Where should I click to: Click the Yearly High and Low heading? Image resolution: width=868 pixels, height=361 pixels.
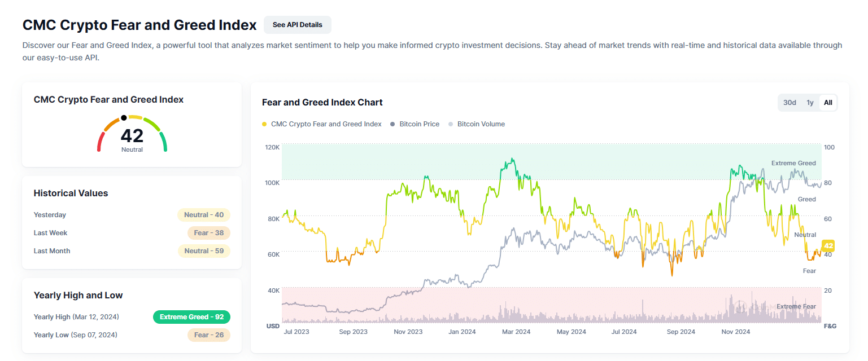point(78,296)
